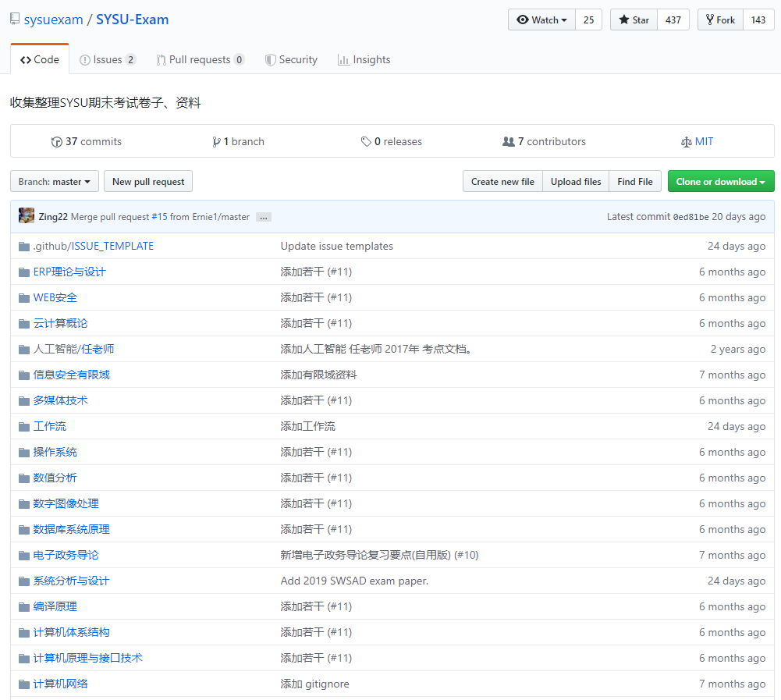Click Zing22's avatar thumbnail
The height and width of the screenshot is (700, 781).
coord(26,215)
